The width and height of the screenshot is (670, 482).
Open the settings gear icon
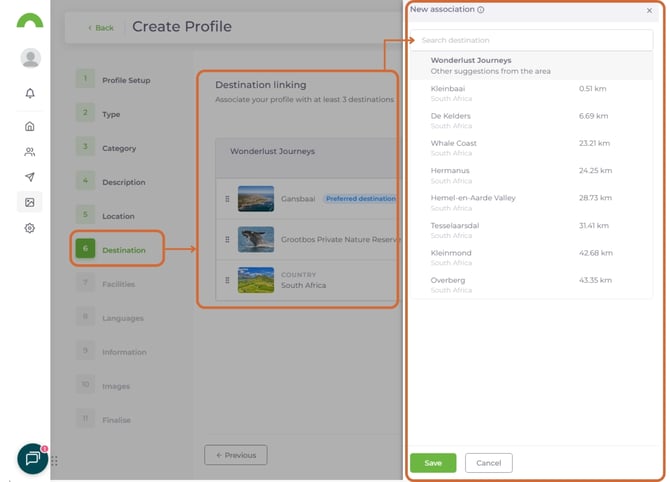(30, 228)
